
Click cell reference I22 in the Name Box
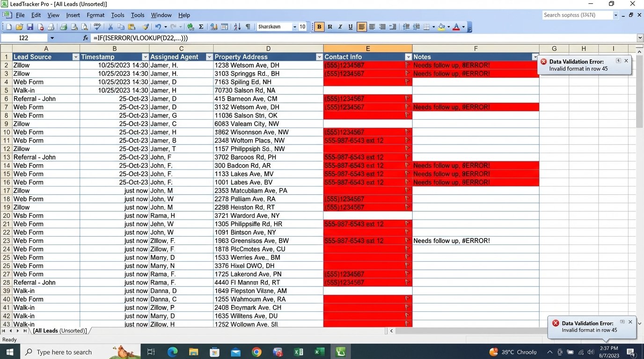(x=24, y=38)
